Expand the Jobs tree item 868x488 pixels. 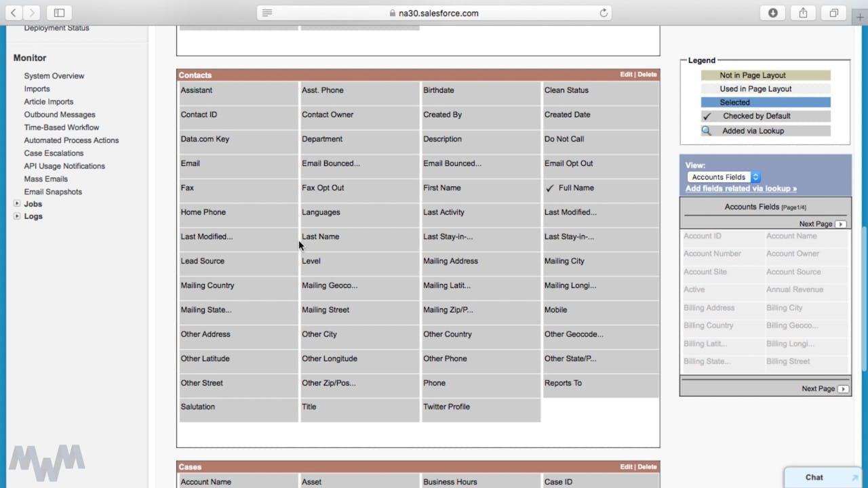pos(17,204)
